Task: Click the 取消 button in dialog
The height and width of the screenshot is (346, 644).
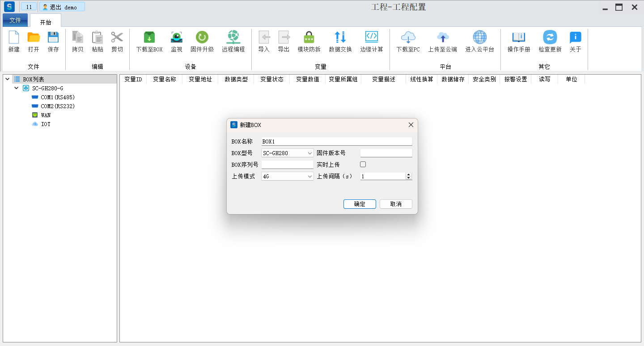Action: 396,204
